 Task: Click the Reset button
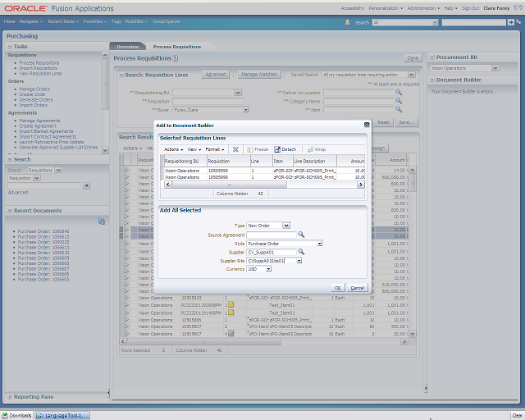pyautogui.click(x=383, y=122)
